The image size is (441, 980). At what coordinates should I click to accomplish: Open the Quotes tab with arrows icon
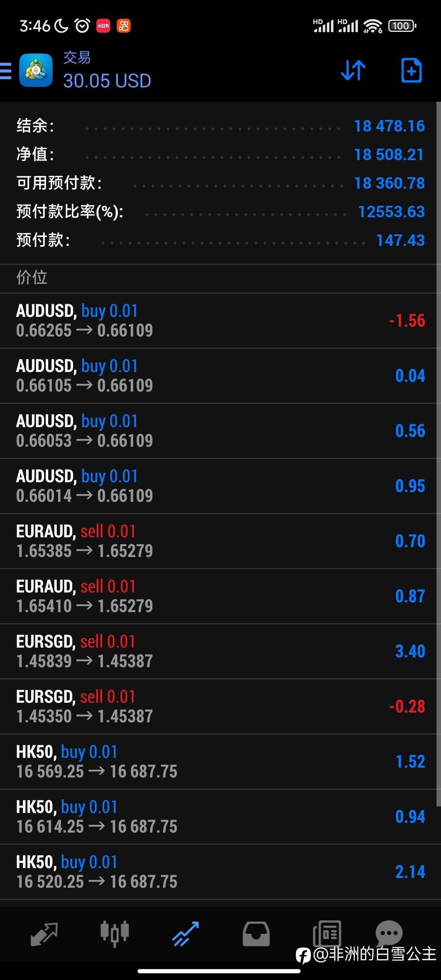click(x=44, y=933)
